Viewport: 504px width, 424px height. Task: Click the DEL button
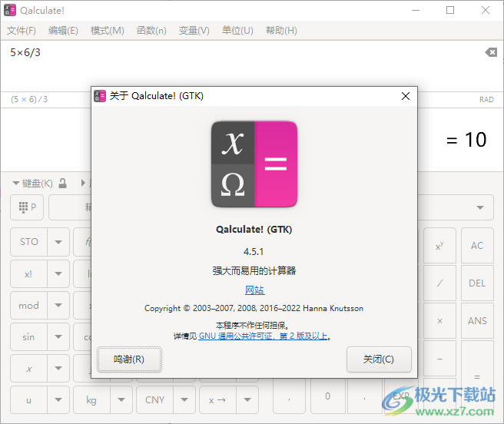(x=477, y=283)
